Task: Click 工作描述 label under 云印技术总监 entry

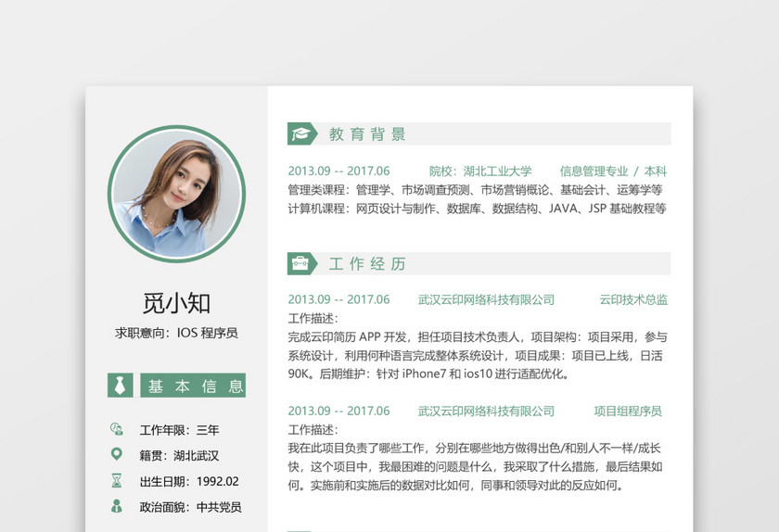Action: 313,319
